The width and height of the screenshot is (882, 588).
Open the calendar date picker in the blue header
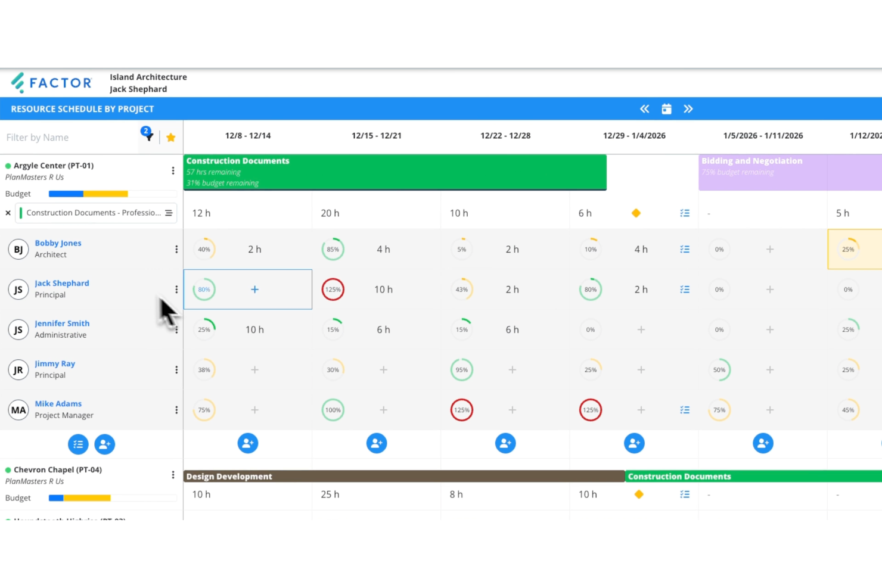click(x=666, y=108)
